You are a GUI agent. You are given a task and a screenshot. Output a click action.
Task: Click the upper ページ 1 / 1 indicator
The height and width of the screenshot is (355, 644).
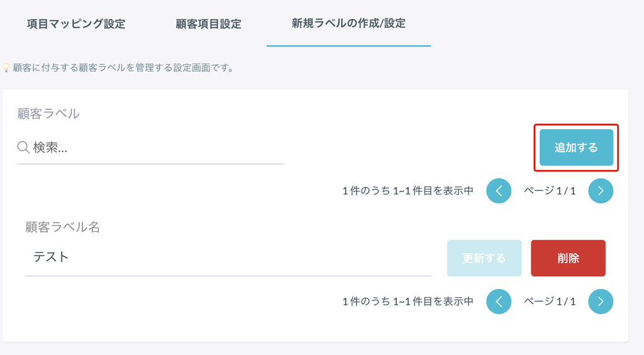(x=550, y=191)
